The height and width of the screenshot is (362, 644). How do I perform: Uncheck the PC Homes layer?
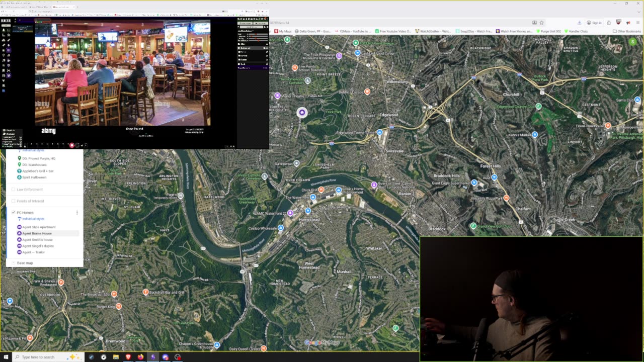click(x=14, y=213)
